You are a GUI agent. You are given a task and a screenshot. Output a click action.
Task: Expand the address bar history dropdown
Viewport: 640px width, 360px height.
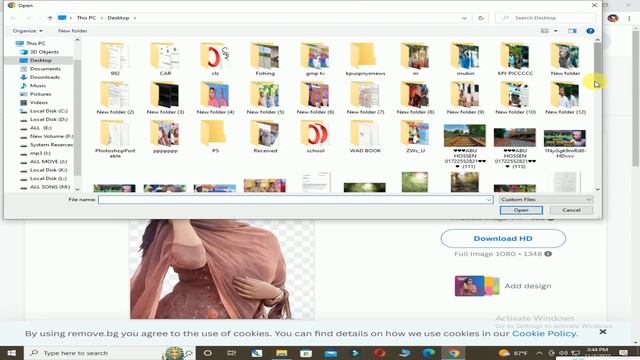pos(464,18)
